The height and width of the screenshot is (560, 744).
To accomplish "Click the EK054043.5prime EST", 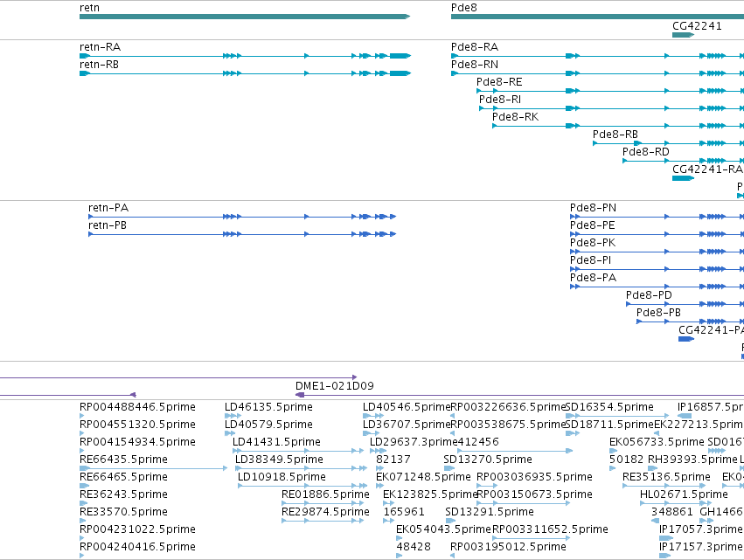I will 400,538.
